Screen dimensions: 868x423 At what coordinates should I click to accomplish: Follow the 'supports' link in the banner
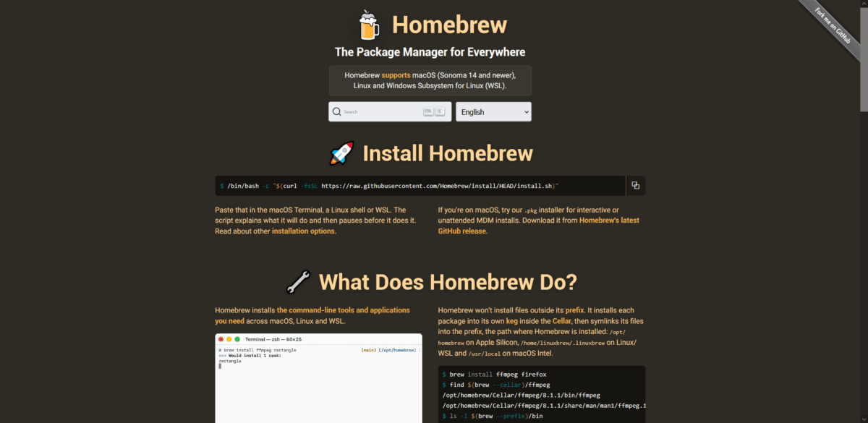coord(396,75)
